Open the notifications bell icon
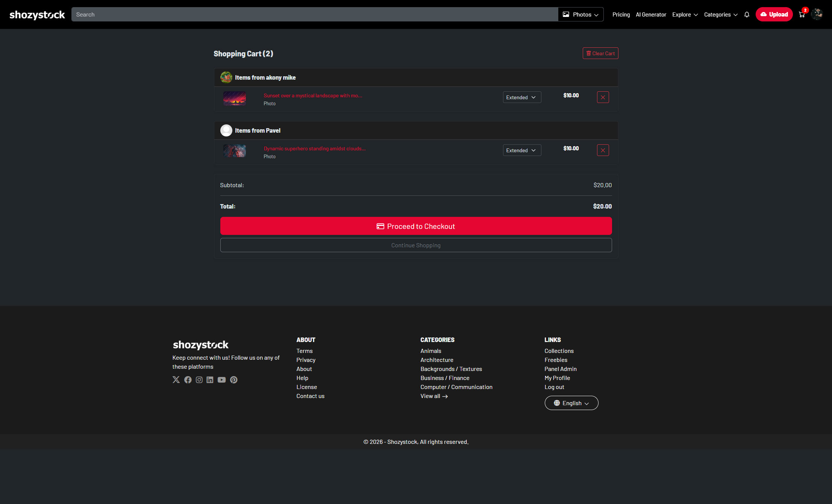832x504 pixels. (747, 15)
